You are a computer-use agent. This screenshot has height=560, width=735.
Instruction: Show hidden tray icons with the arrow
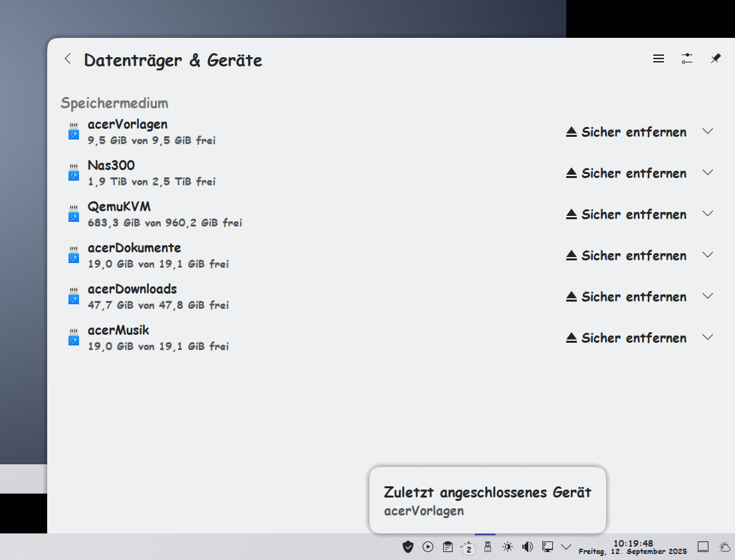coord(566,547)
